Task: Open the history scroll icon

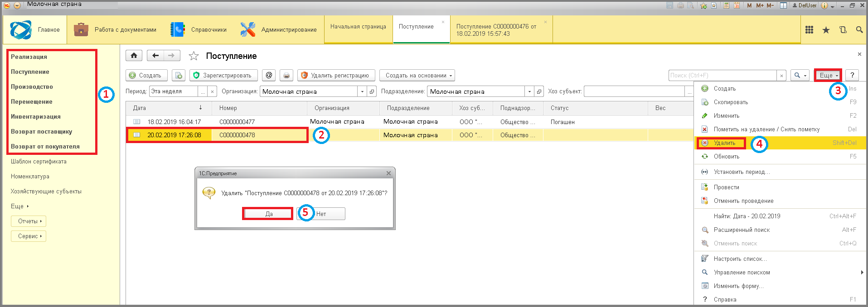Action: (843, 30)
